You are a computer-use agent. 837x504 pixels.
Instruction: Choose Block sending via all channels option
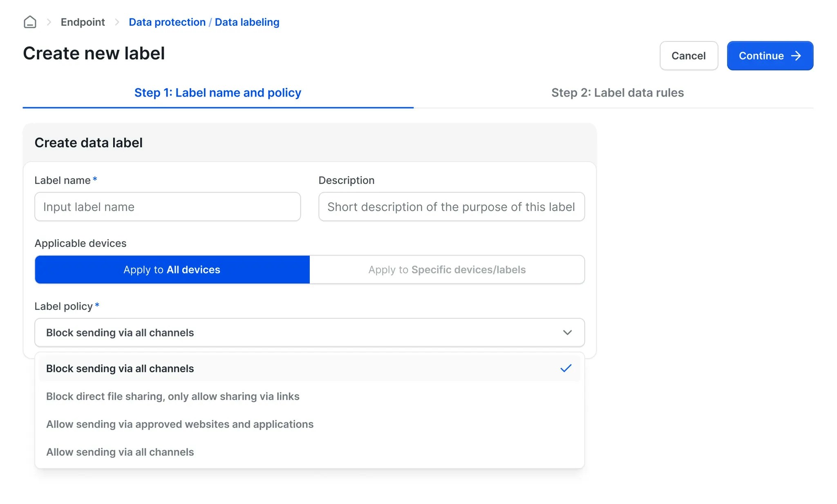click(x=120, y=368)
